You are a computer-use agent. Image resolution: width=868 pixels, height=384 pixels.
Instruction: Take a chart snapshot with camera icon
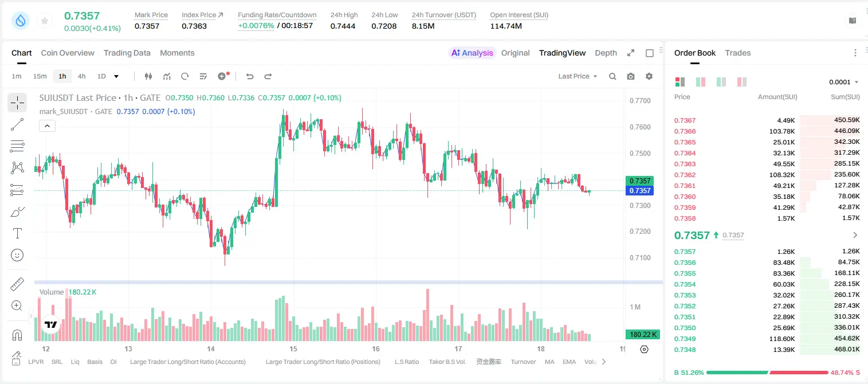tap(631, 76)
